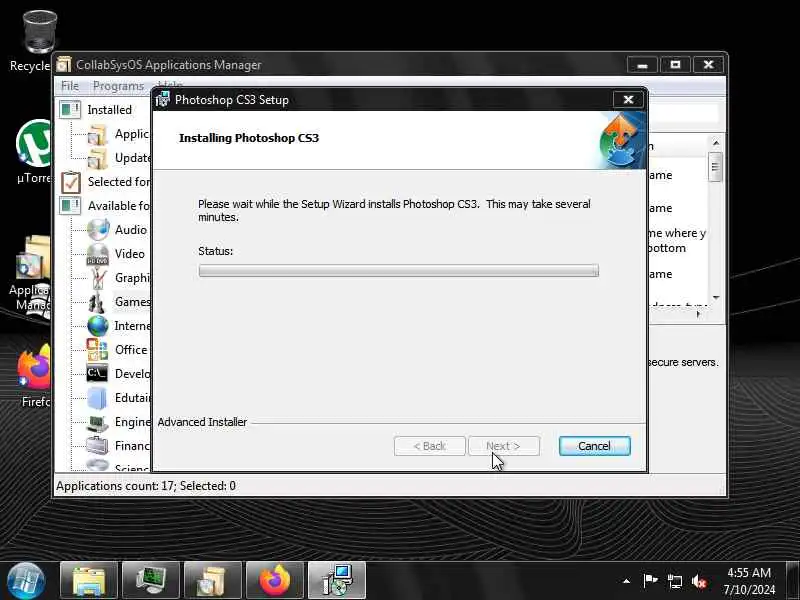Click the muted volume tray icon
The image size is (800, 600).
point(699,581)
